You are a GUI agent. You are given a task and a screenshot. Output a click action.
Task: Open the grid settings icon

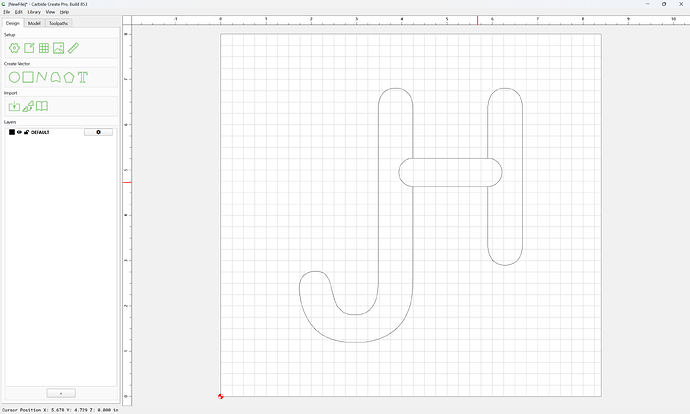point(44,48)
